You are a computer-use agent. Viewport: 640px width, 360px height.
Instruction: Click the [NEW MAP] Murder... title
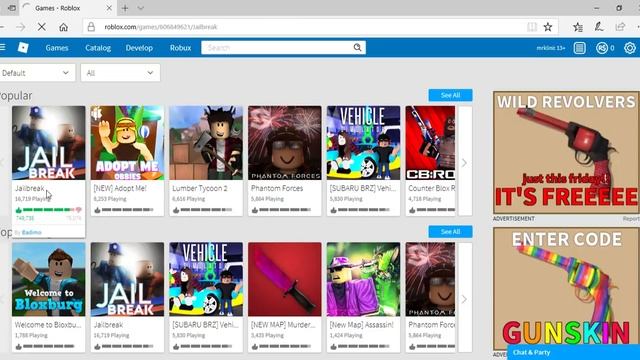[x=283, y=325]
